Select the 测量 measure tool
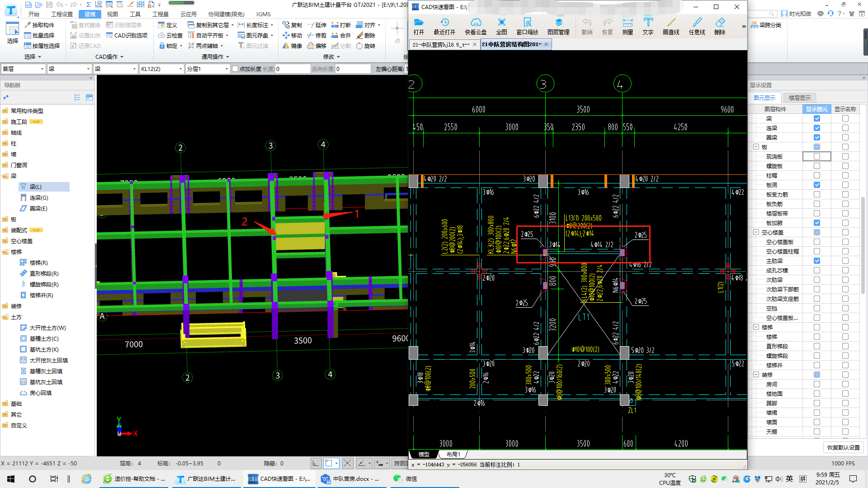868x488 pixels. [x=627, y=26]
